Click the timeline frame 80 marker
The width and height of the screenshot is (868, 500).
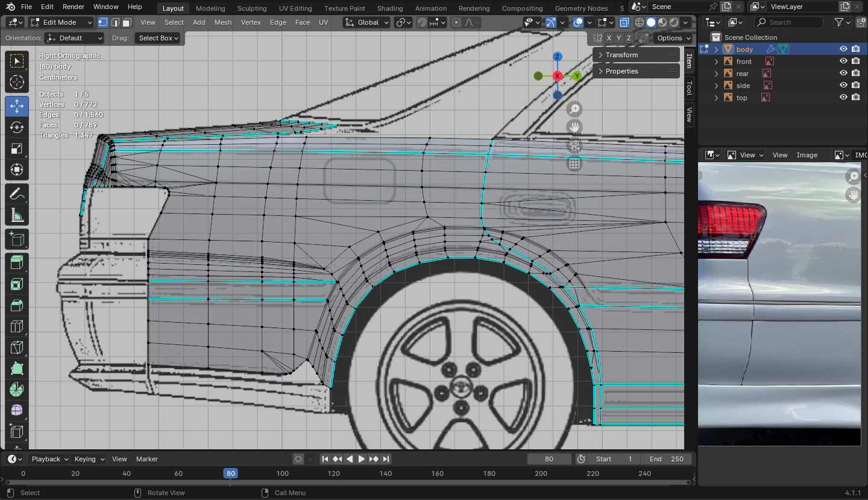230,473
